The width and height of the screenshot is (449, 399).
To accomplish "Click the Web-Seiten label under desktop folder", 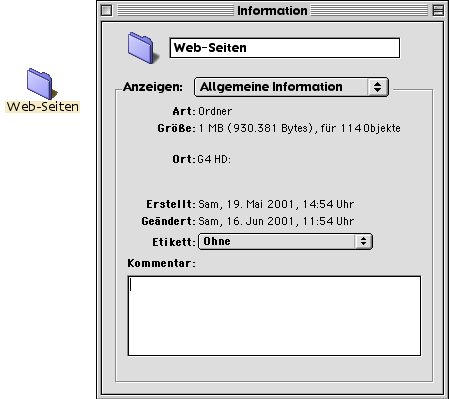I will coord(43,107).
